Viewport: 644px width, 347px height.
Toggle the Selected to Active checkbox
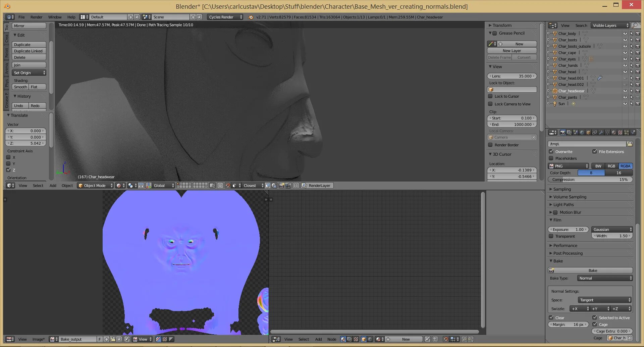(595, 317)
